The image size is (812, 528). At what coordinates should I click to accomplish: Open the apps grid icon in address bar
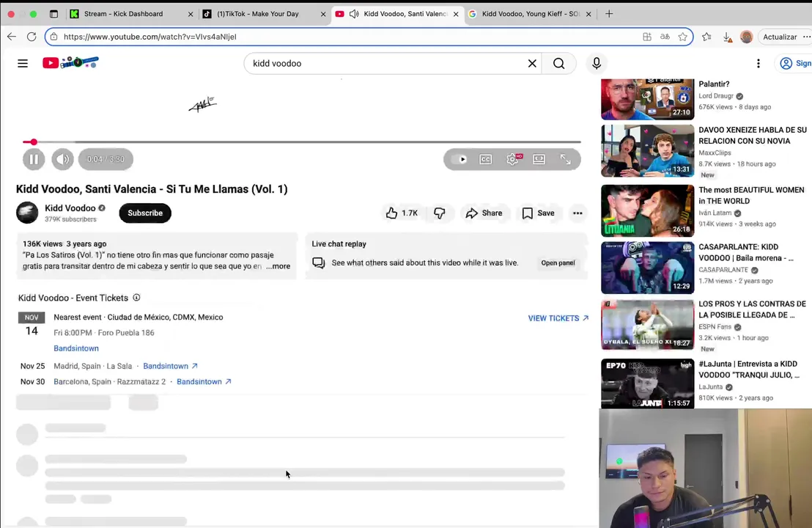tap(647, 37)
